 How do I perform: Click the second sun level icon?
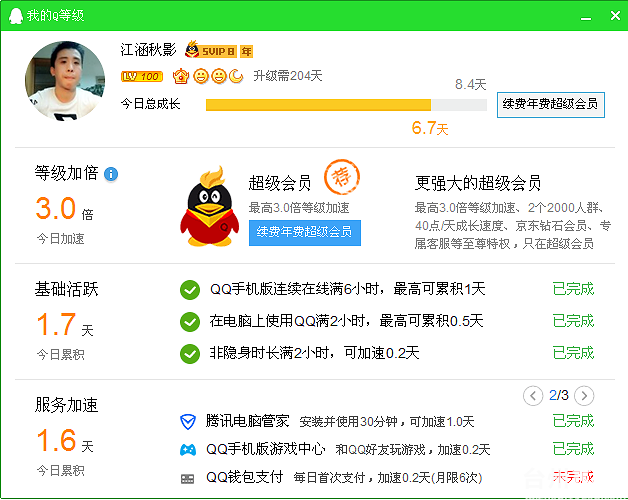pos(219,76)
